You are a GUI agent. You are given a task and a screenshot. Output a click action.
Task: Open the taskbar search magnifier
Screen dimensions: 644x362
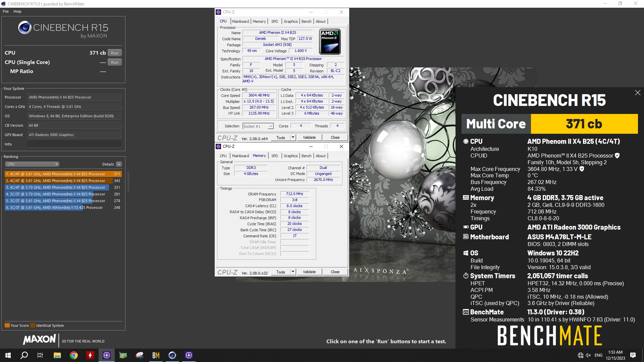(x=24, y=355)
